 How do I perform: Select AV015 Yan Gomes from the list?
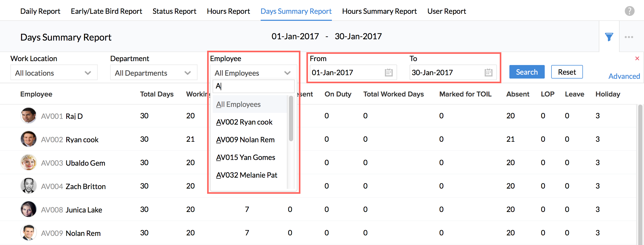point(246,158)
